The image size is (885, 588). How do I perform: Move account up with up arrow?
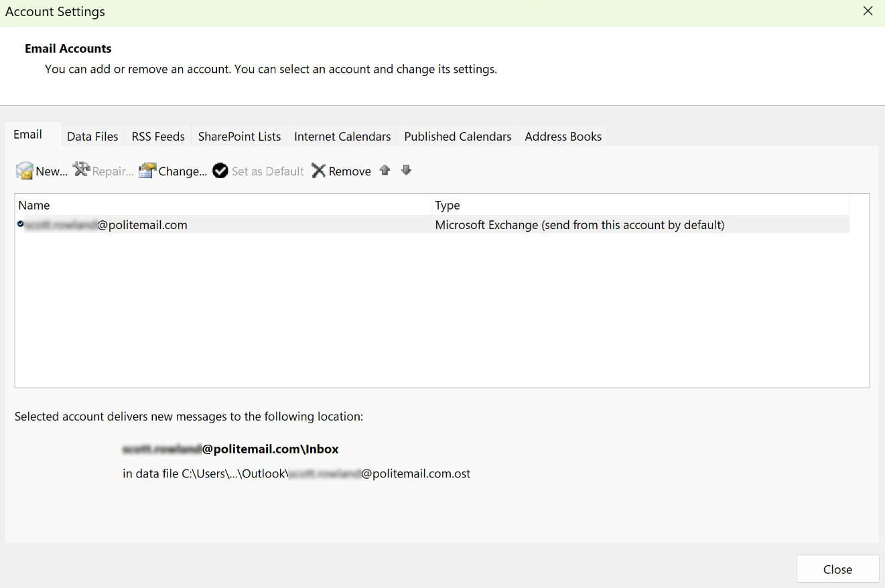(385, 171)
